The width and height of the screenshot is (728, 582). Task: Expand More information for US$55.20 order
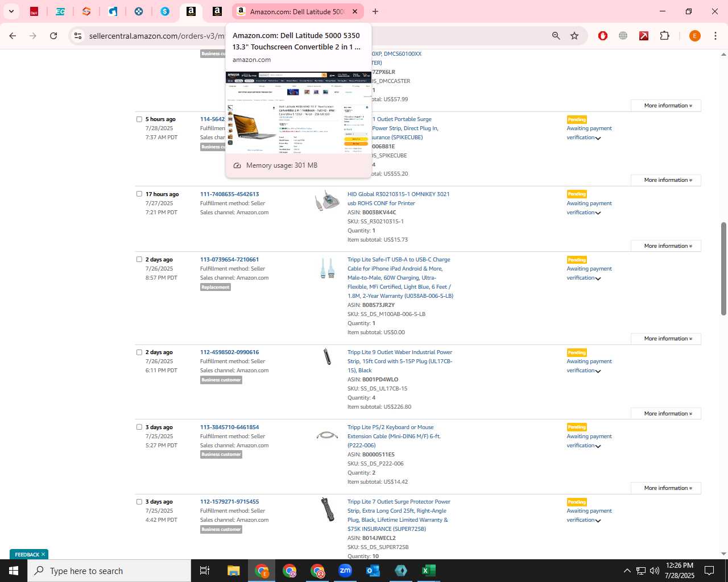point(665,180)
